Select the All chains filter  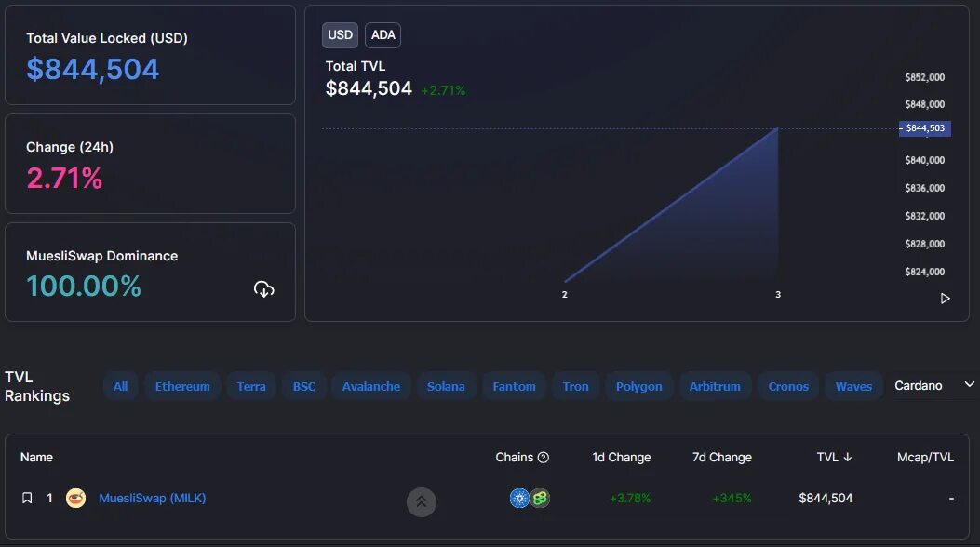[x=121, y=386]
